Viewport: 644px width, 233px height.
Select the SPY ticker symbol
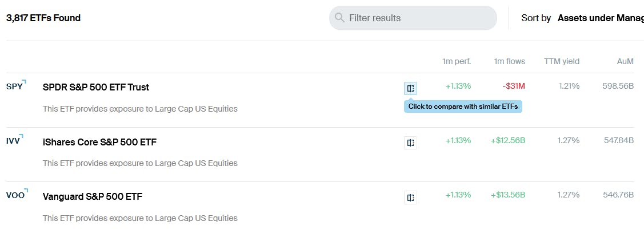tap(15, 87)
